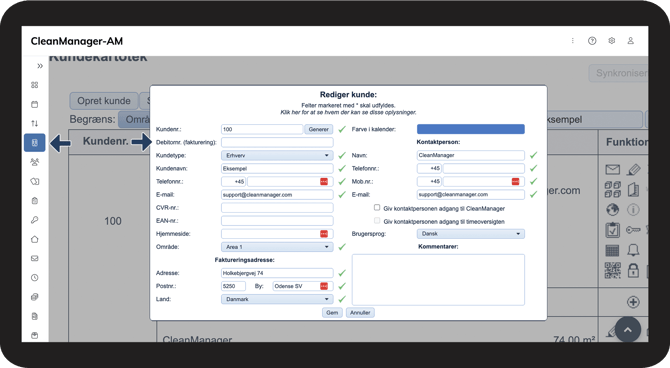
Task: Click the Generer button
Action: tap(318, 129)
